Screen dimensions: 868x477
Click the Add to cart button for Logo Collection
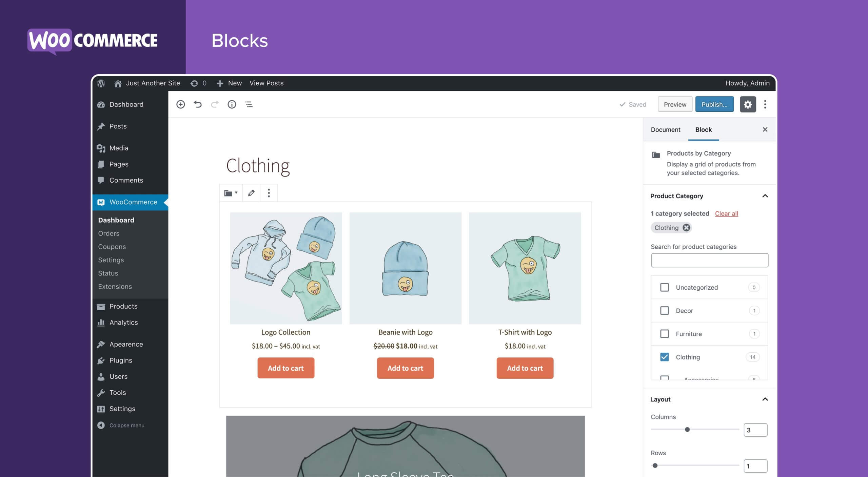click(285, 368)
